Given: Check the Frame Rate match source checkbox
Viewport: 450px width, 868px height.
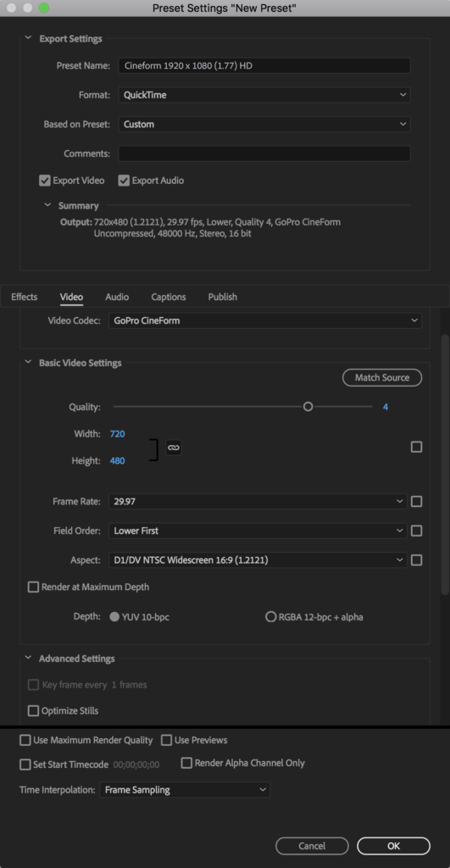Looking at the screenshot, I should (x=417, y=502).
